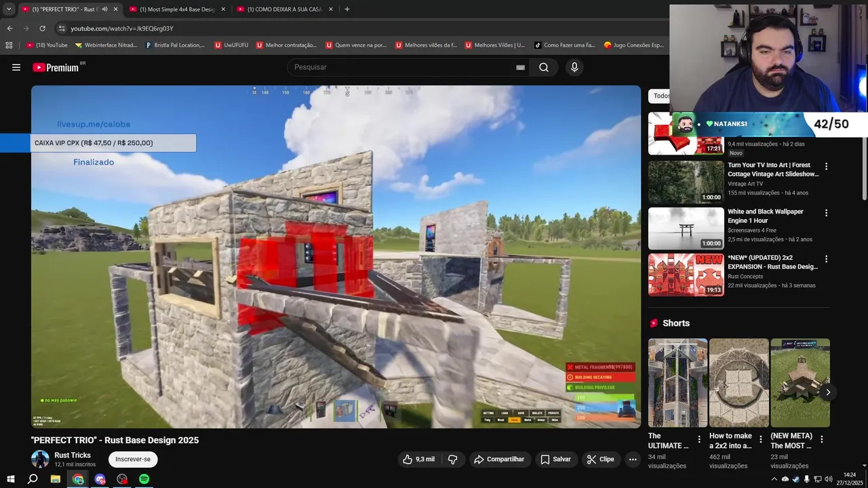Open the YouTube guide hamburger menu
868x488 pixels.
(16, 67)
